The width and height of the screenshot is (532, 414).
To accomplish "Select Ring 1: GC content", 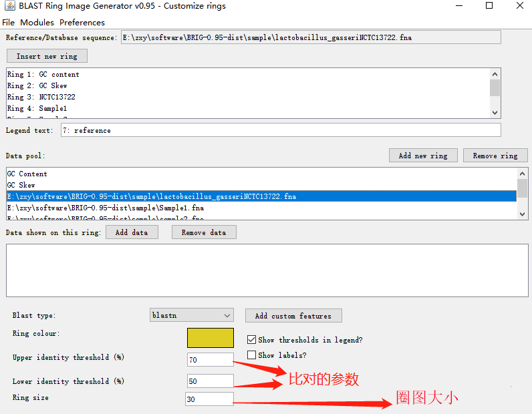I will 43,74.
